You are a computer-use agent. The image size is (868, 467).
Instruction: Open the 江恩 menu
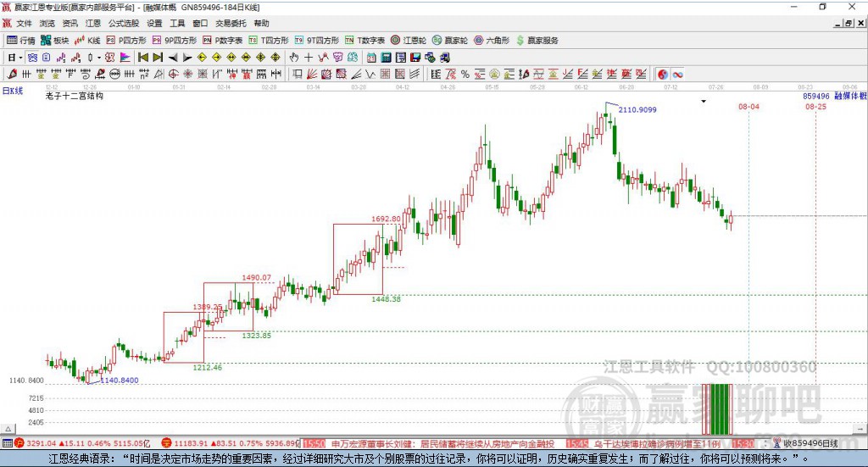[93, 23]
